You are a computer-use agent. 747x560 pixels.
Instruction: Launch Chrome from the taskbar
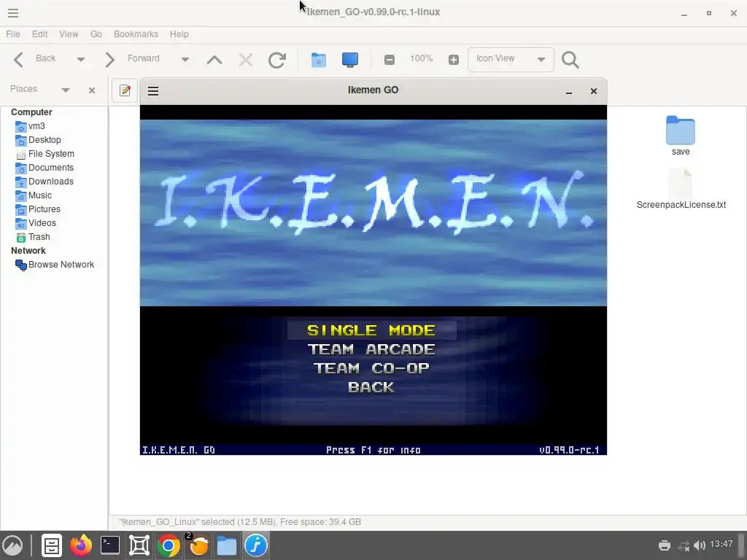pyautogui.click(x=169, y=545)
